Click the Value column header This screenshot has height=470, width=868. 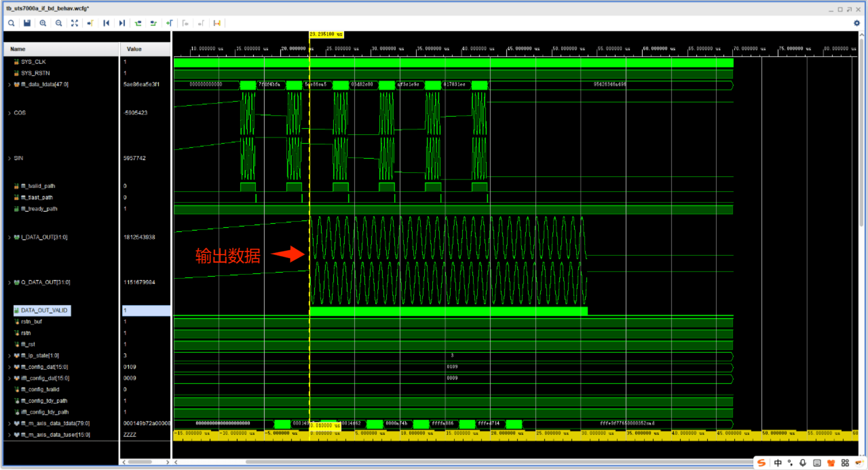(x=133, y=49)
